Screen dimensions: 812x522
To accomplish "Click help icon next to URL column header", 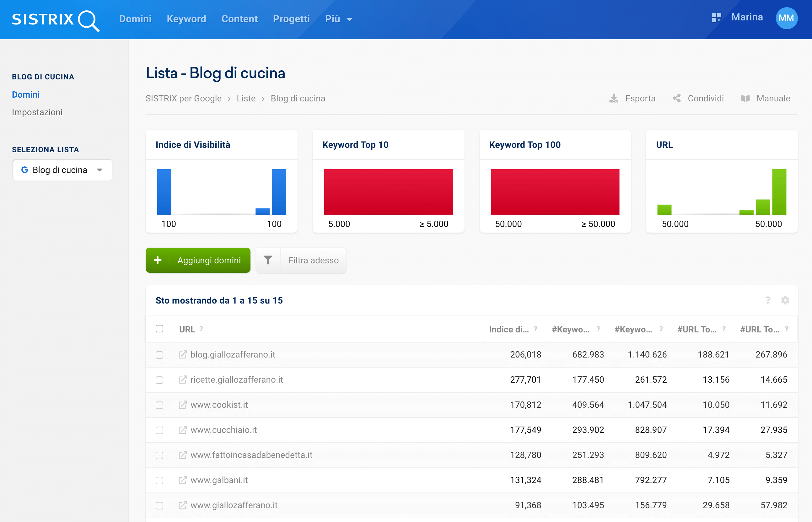I will point(201,328).
